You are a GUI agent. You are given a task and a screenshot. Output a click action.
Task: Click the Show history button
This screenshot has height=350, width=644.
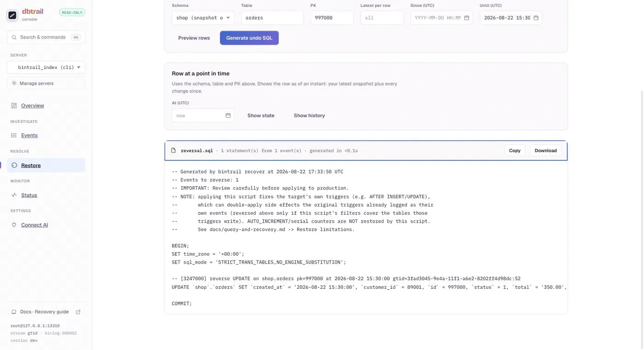tap(309, 115)
